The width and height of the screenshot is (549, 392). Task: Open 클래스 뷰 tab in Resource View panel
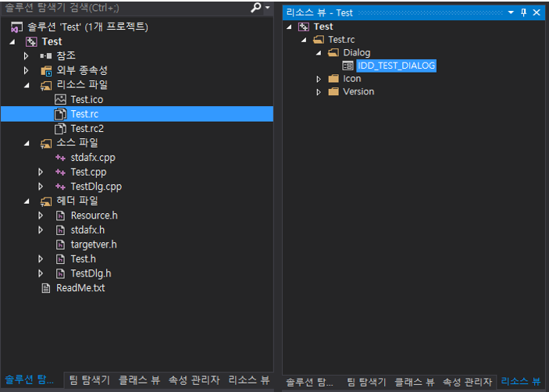[415, 382]
